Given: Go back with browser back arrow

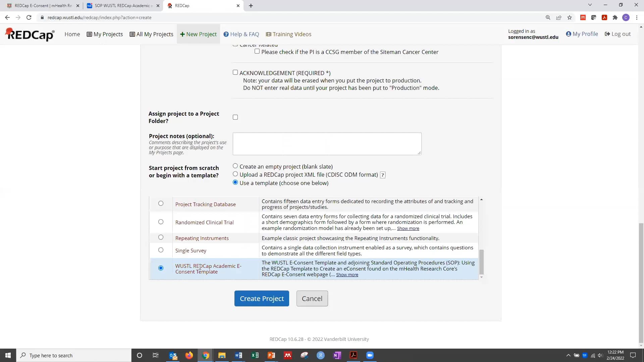Looking at the screenshot, I should coord(7,17).
